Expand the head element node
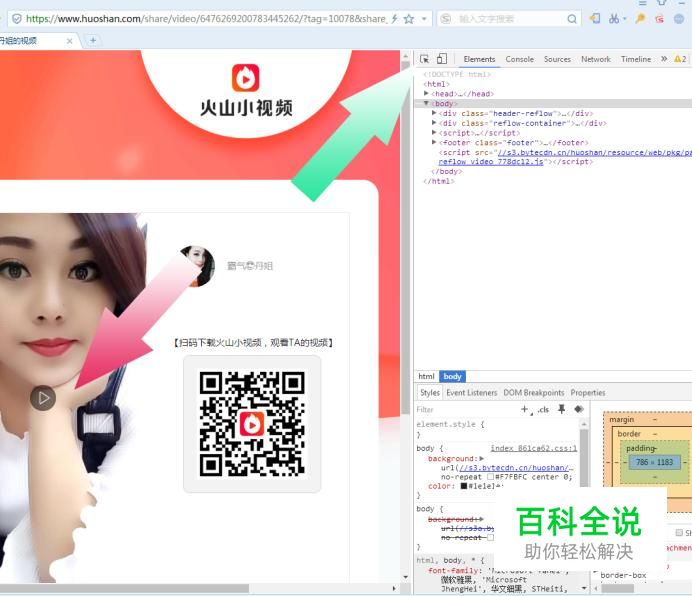This screenshot has height=596, width=692. click(x=426, y=94)
